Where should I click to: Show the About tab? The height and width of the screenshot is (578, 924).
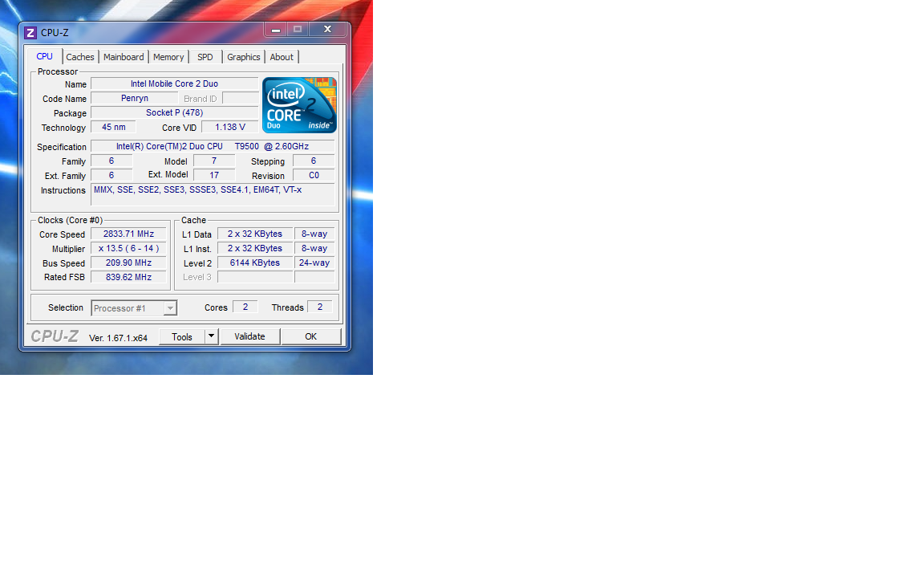point(282,57)
